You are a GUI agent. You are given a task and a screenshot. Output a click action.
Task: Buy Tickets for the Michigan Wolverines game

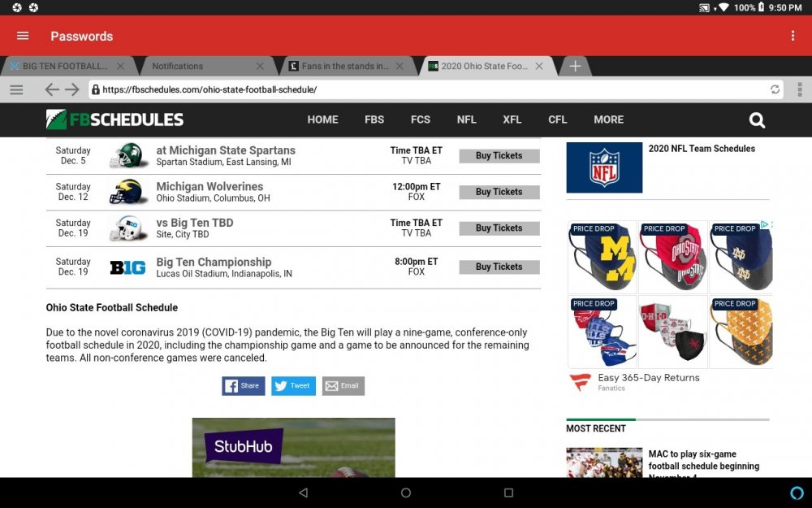click(x=499, y=193)
